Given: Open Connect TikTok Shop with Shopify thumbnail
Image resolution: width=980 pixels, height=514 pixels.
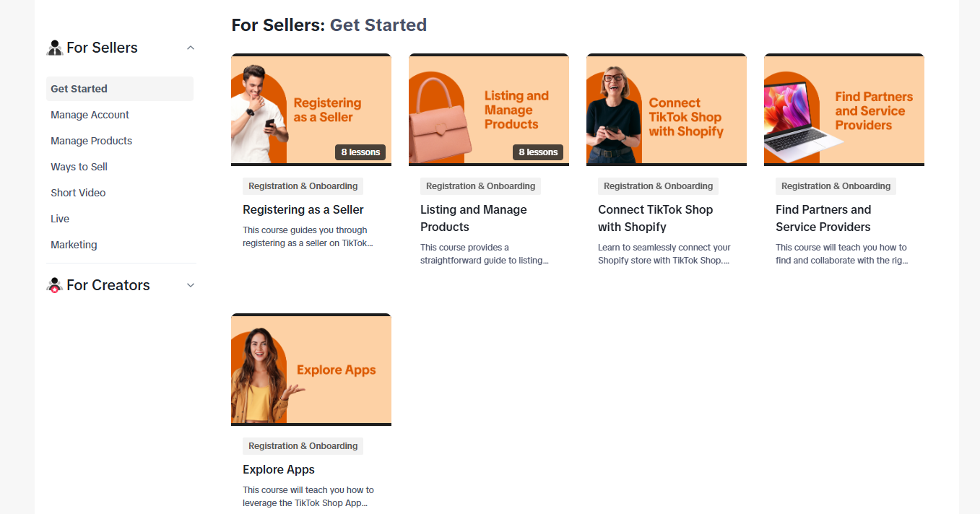Looking at the screenshot, I should click(667, 110).
